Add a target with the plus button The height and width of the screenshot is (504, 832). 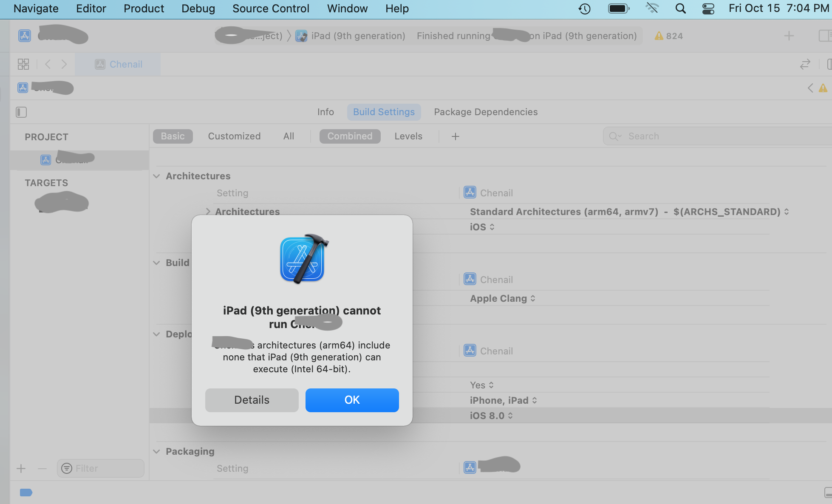pyautogui.click(x=21, y=469)
